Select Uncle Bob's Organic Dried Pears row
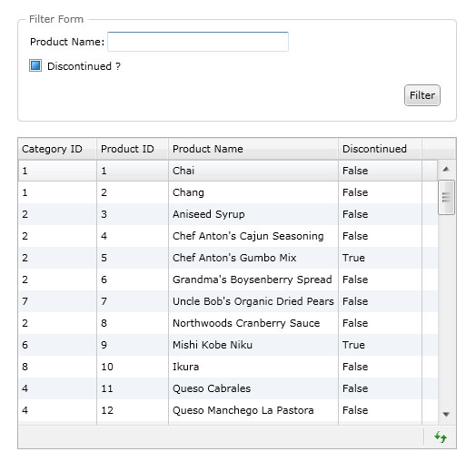Viewport: 476px width, 471px height. pyautogui.click(x=228, y=301)
